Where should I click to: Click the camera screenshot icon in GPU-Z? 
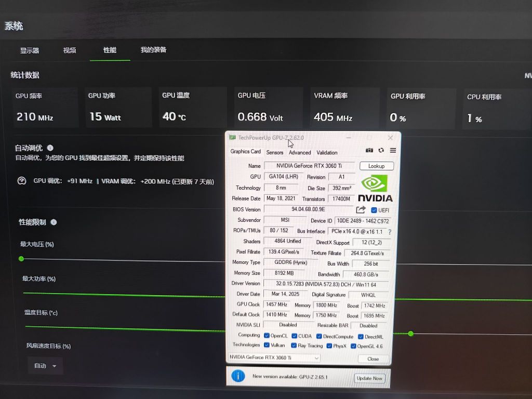pyautogui.click(x=369, y=150)
